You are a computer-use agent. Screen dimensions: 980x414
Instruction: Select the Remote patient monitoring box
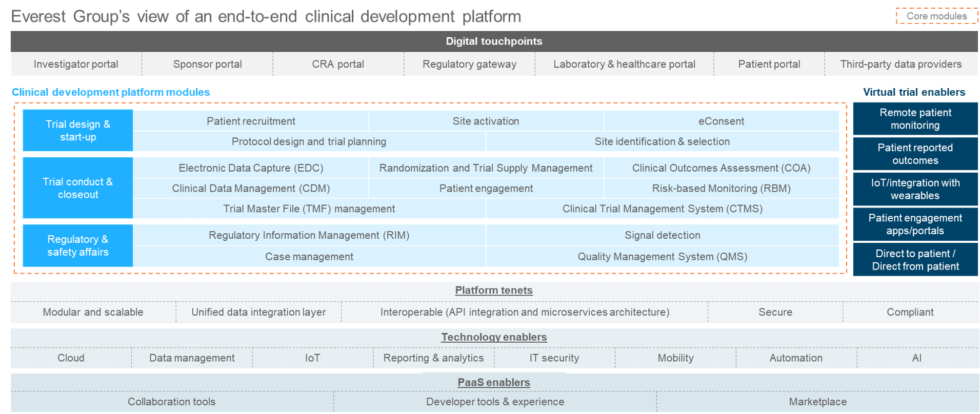coord(915,119)
